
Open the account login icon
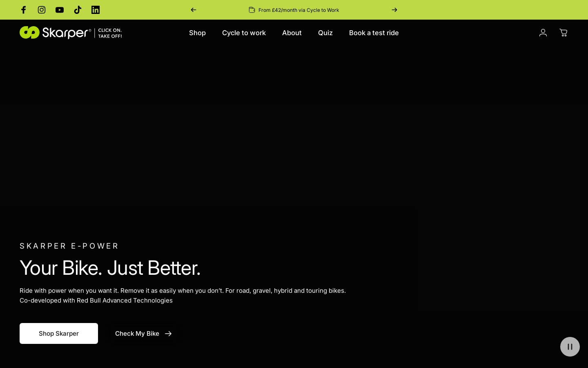(x=543, y=33)
